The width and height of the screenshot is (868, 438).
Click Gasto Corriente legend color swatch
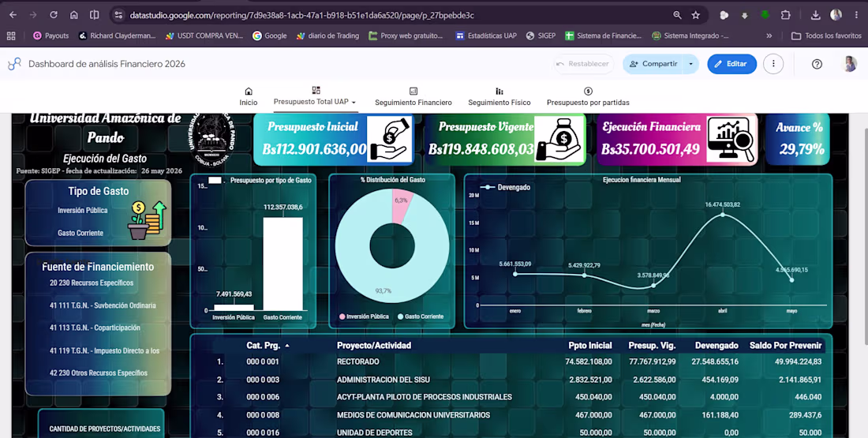tap(400, 316)
